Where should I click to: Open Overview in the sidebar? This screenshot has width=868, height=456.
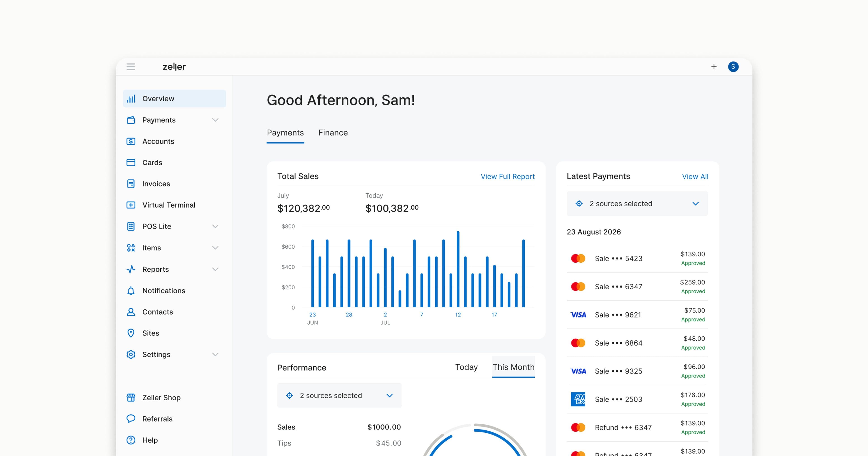pos(174,99)
